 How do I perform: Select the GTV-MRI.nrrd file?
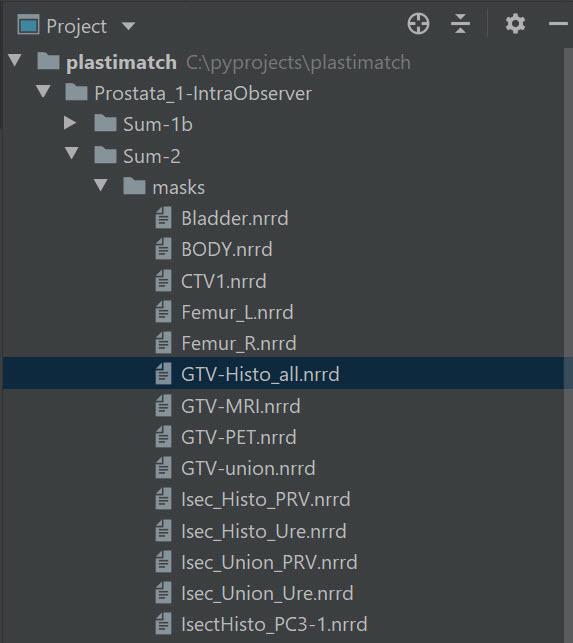coord(283,406)
